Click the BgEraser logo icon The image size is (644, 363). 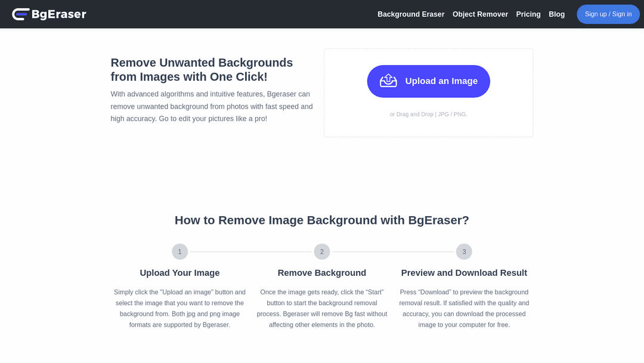20,14
